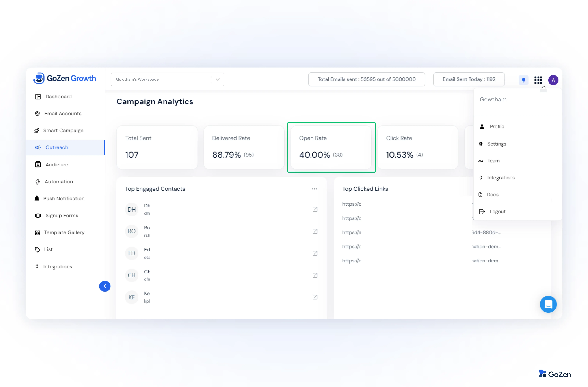Screen dimensions: 588x387
Task: Navigate to Push Notification page
Action: point(64,198)
